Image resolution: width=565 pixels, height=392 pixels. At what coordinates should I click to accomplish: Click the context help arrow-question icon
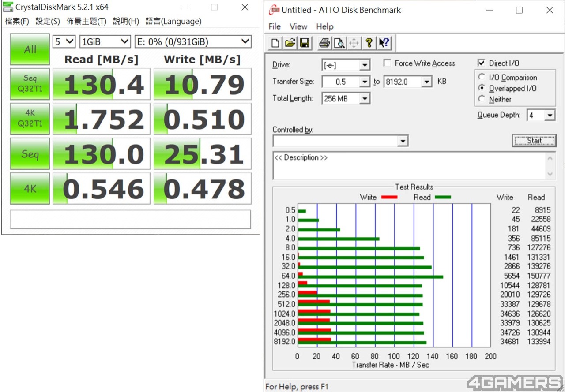click(384, 43)
